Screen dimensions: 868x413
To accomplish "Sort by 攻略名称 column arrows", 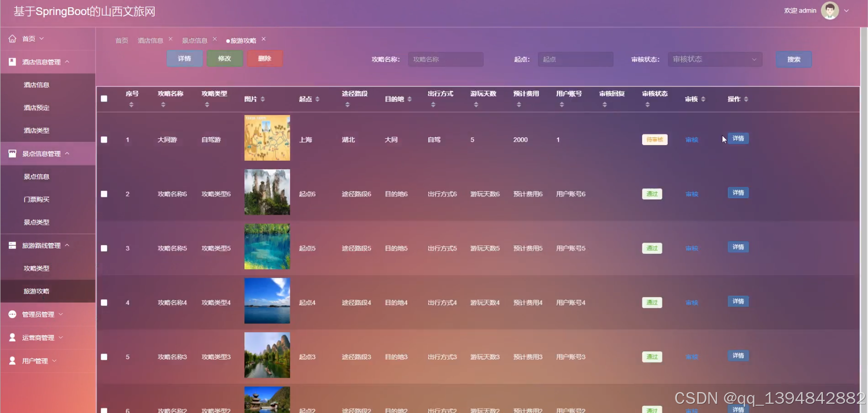I will pos(163,104).
